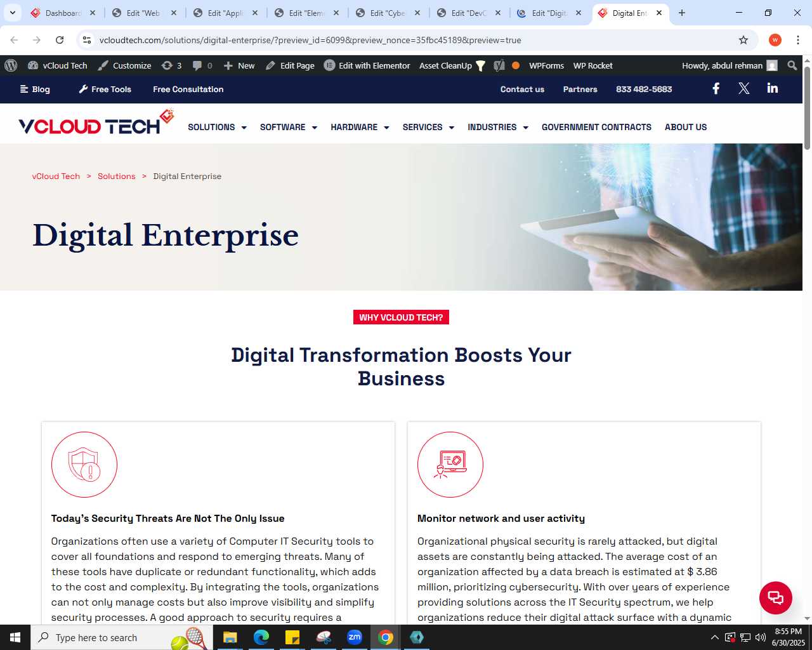Click the network monitoring user circle icon
This screenshot has width=812, height=650.
click(x=450, y=465)
